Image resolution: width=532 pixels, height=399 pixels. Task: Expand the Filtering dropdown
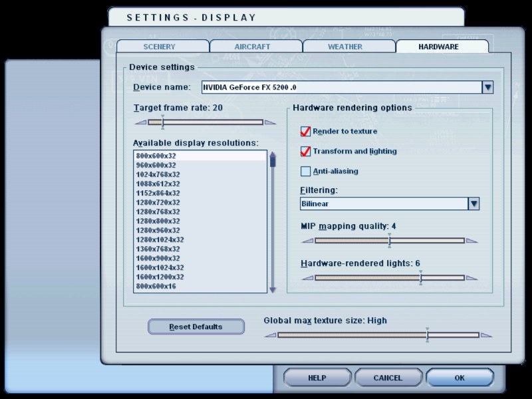473,204
